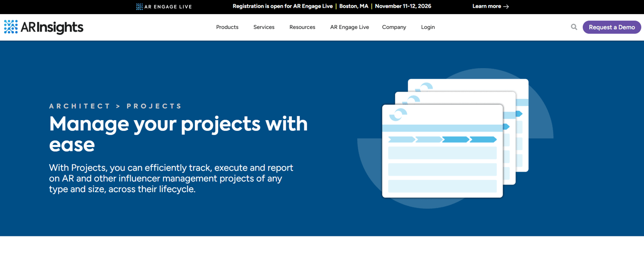Screen dimensions: 644x262
Task: Open the Products menu
Action: 227,27
